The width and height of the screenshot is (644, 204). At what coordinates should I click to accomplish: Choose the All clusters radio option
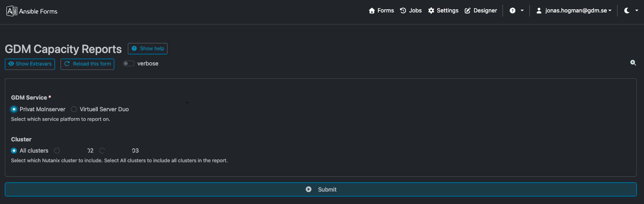pyautogui.click(x=14, y=151)
